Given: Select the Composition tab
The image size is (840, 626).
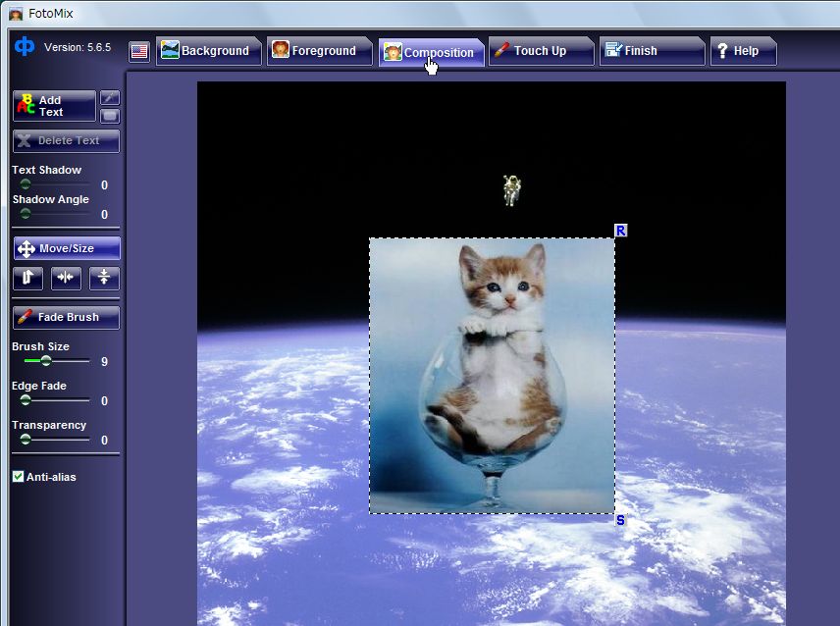Looking at the screenshot, I should coord(431,52).
